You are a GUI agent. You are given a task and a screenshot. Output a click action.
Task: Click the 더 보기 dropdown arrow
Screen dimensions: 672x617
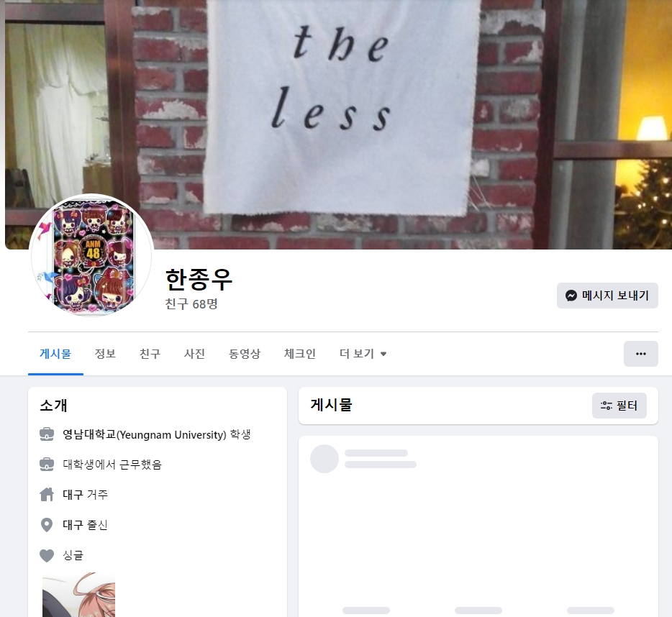tap(383, 354)
